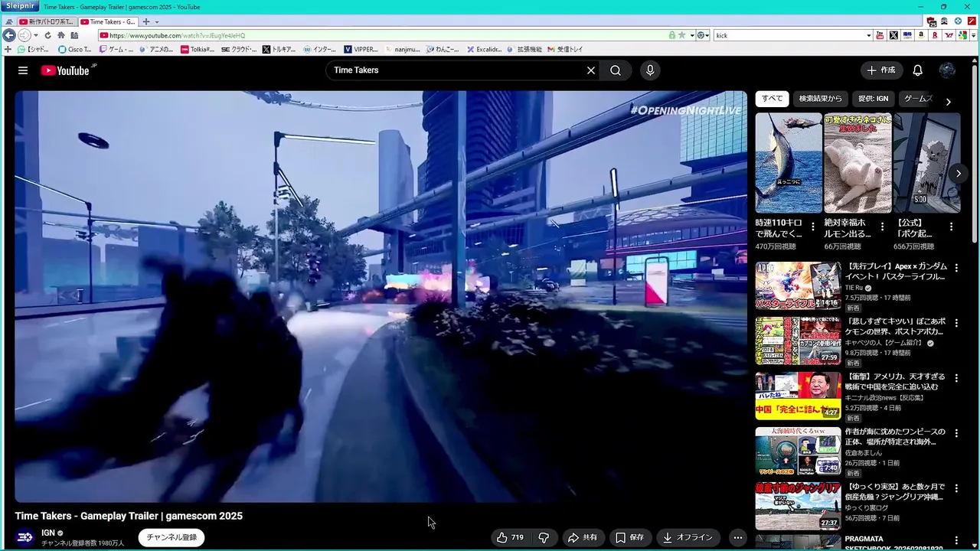This screenshot has width=980, height=551.
Task: Open options for 絶対幸福ホルモン short
Action: tap(882, 227)
